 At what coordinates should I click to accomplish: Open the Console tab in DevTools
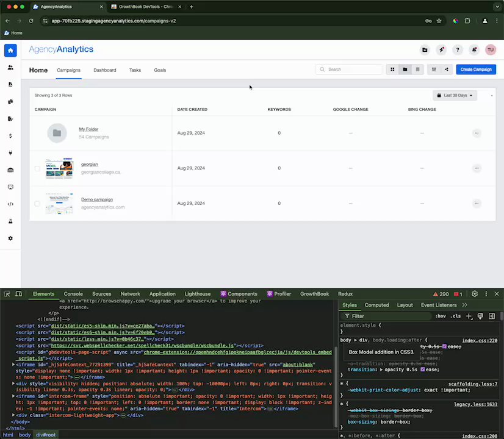coord(73,294)
